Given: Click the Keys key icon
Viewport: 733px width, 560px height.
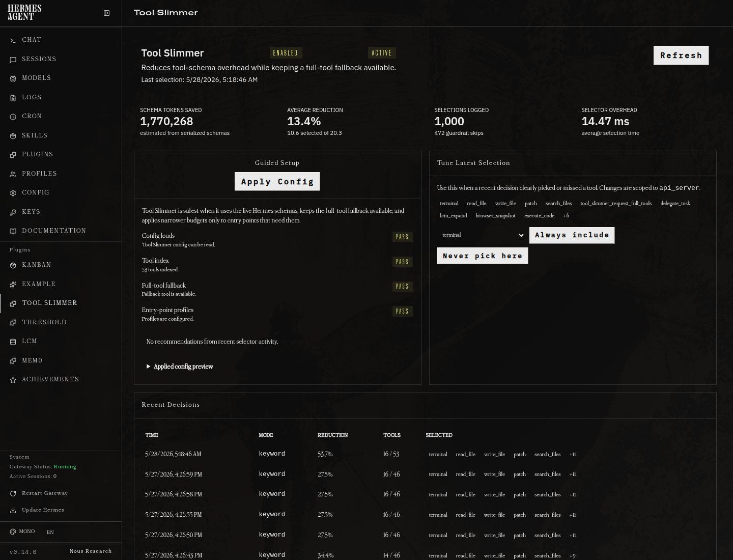Looking at the screenshot, I should (13, 212).
